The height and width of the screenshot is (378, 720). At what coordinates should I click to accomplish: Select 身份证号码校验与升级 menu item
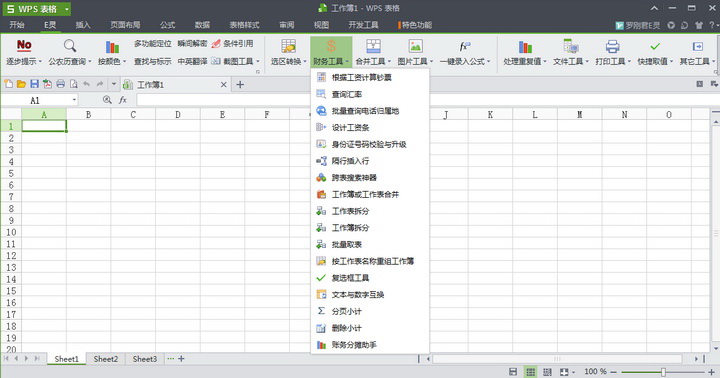click(x=370, y=144)
